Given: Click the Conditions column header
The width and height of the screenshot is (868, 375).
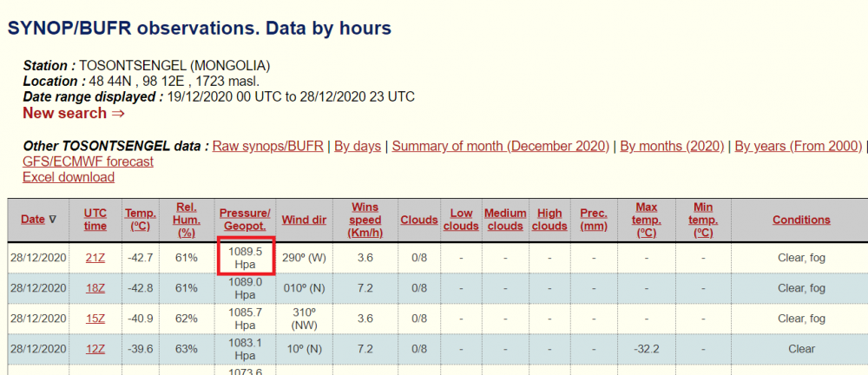Looking at the screenshot, I should point(801,220).
